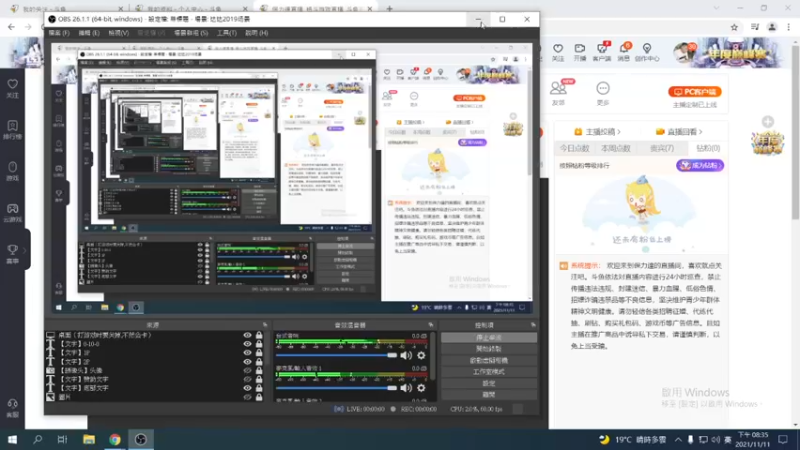Open Chrome three-dot menu
Image resolution: width=800 pixels, height=450 pixels.
tap(789, 27)
